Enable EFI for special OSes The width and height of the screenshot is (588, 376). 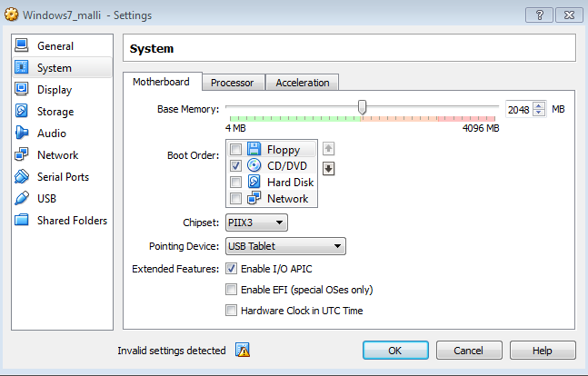231,290
